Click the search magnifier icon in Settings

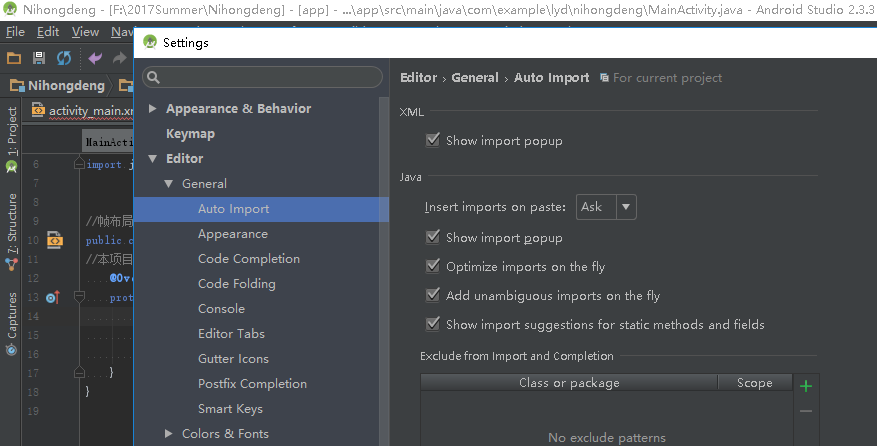(x=153, y=77)
